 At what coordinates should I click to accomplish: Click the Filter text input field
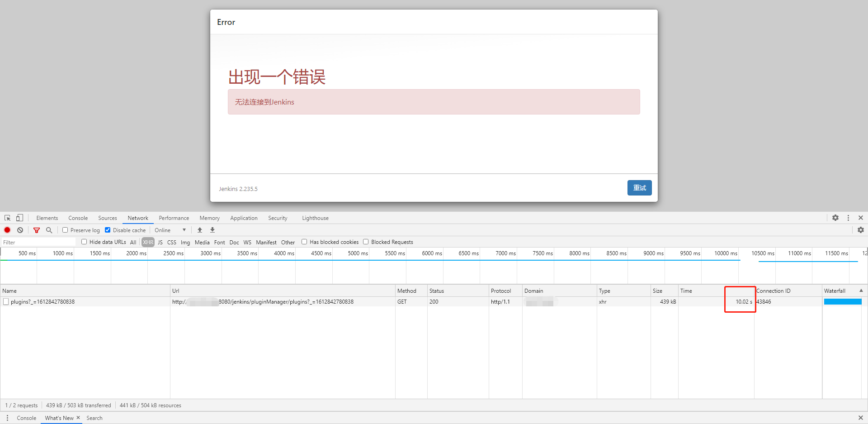coord(38,243)
